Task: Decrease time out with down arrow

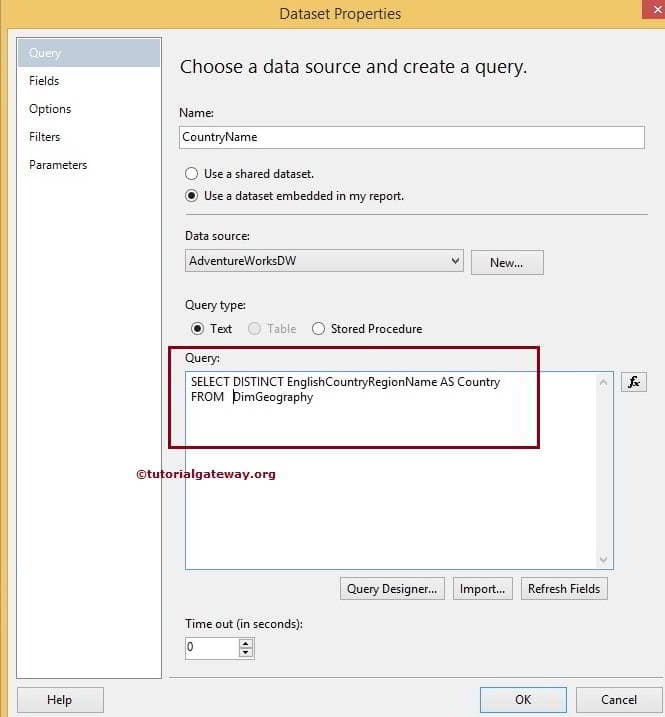Action: click(246, 653)
